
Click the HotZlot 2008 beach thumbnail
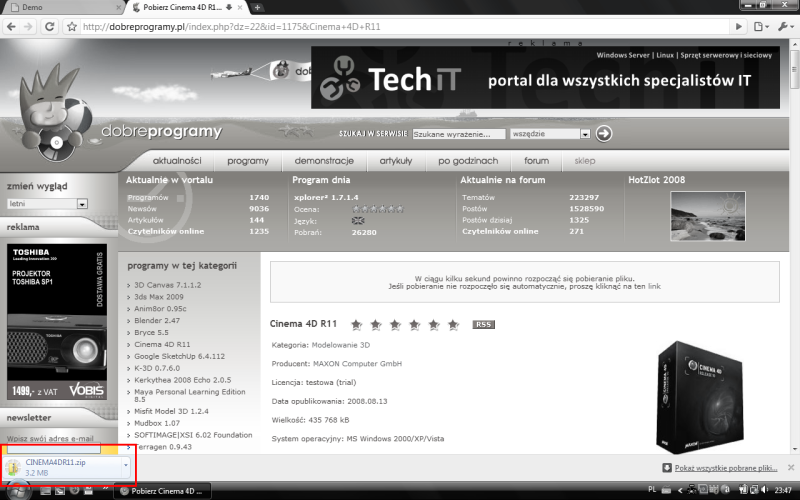click(708, 216)
